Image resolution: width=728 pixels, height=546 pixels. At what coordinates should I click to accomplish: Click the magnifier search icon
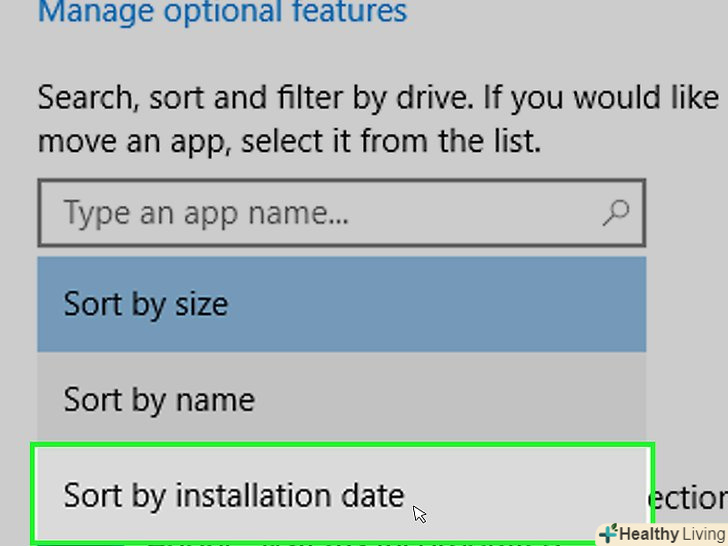tap(617, 212)
